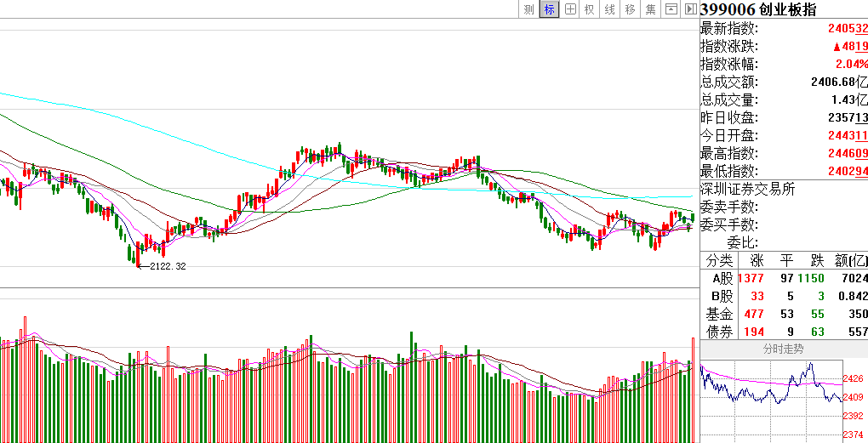Screen dimensions: 868x443
Task: Select the B股 row label
Action: 722,296
